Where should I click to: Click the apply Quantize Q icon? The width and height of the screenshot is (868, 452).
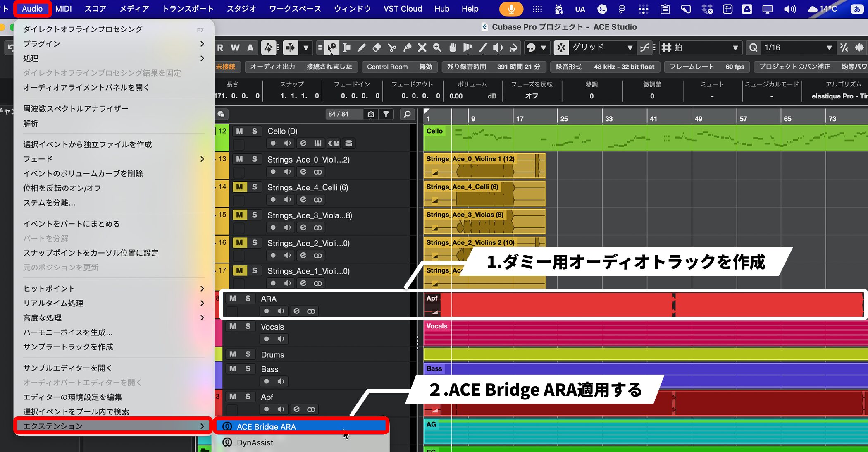tap(754, 48)
